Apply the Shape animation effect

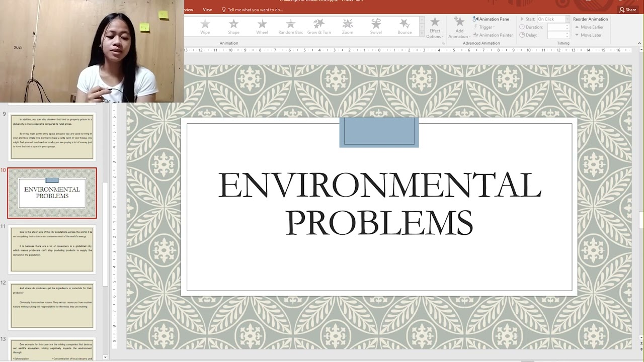(x=233, y=26)
